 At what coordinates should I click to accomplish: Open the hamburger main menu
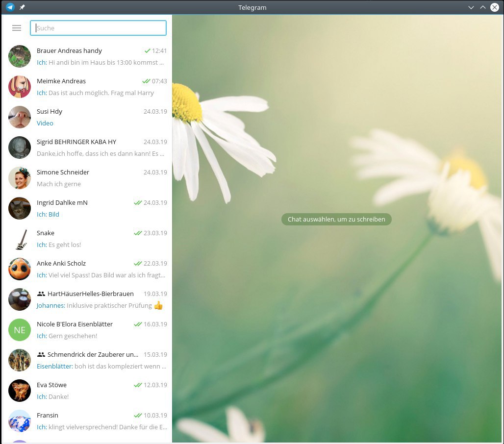click(x=17, y=28)
